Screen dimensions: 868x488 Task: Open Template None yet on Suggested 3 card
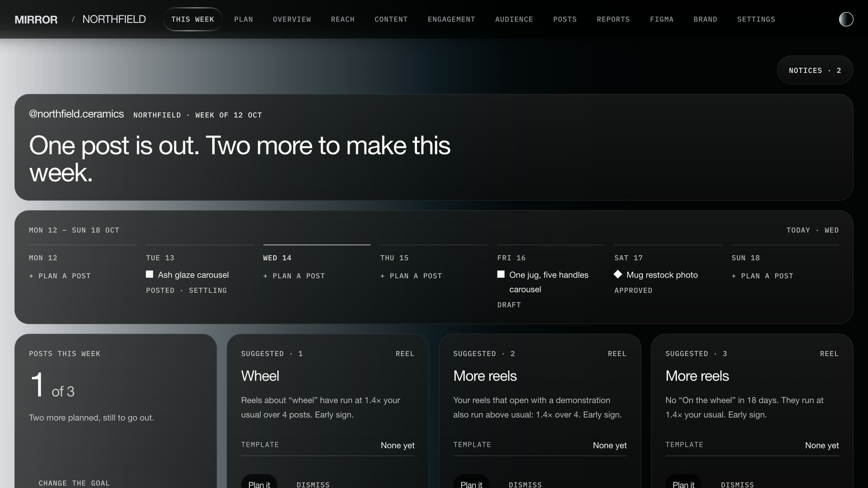point(752,445)
